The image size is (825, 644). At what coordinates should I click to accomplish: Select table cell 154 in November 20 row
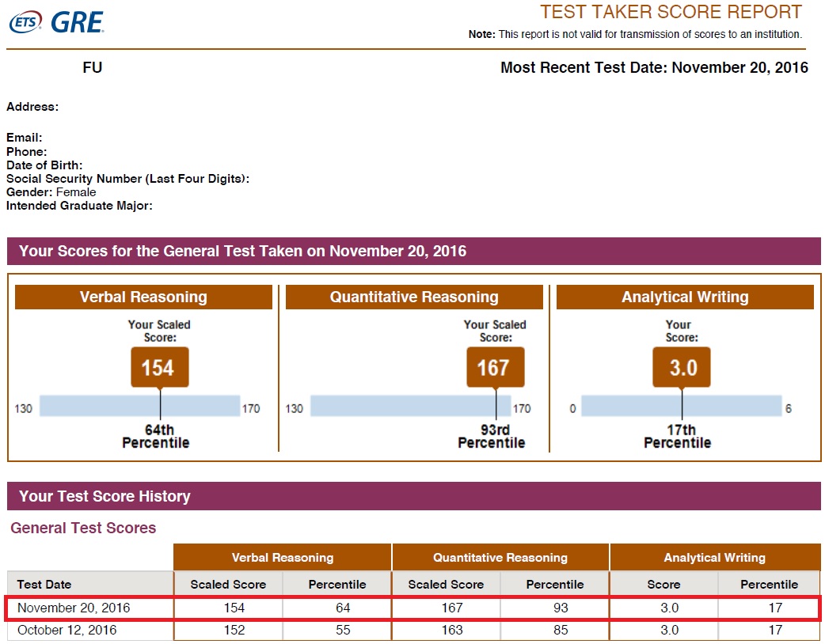click(x=234, y=608)
